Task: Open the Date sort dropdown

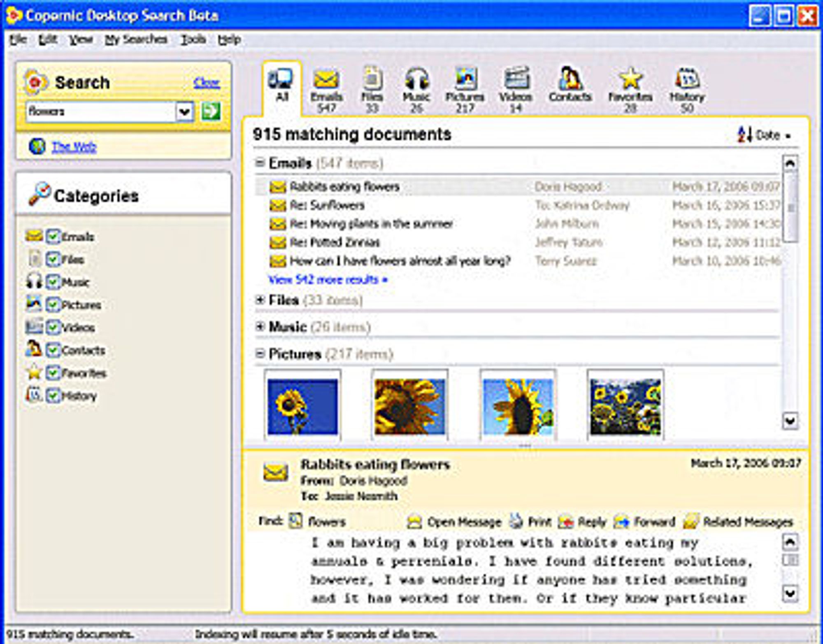Action: tap(764, 135)
